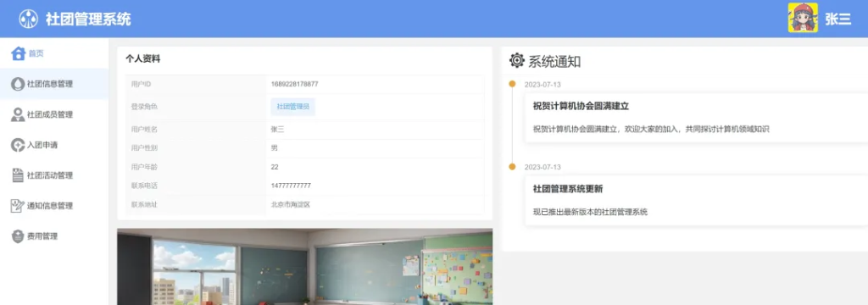Click first timeline dot dated 2023-07-13
The image size is (868, 305).
coord(512,84)
